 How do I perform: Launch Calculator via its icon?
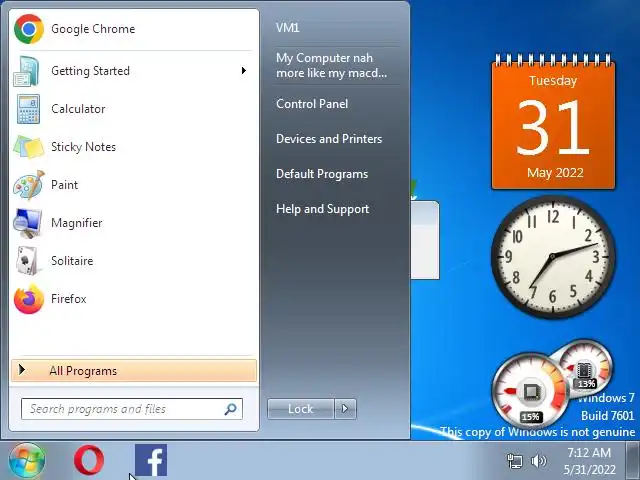28,109
